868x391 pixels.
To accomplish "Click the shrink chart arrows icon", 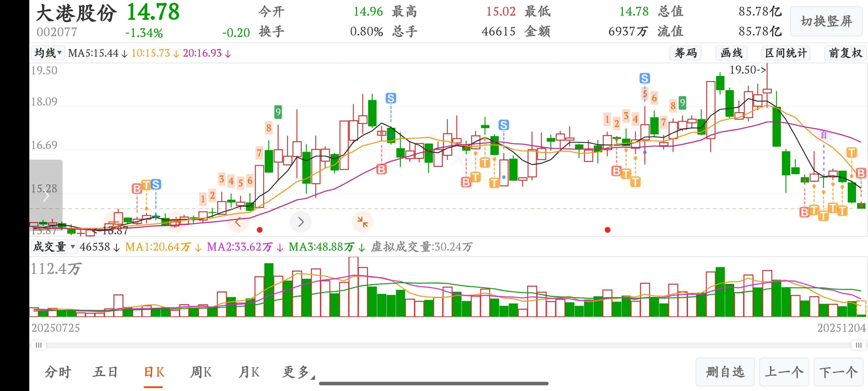I will (x=362, y=222).
